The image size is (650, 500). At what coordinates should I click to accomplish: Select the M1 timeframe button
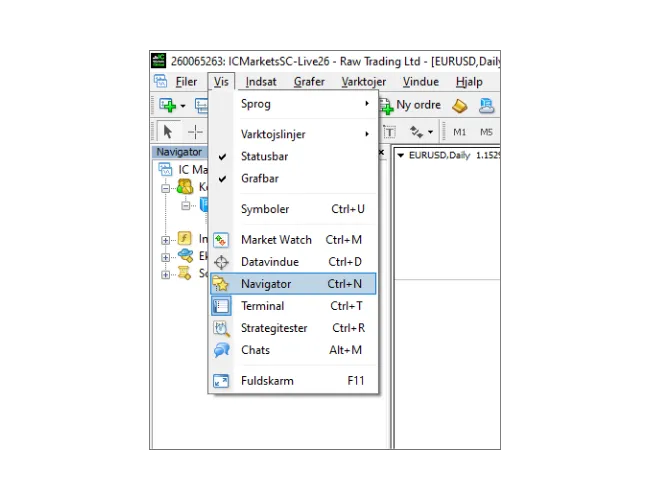[460, 132]
